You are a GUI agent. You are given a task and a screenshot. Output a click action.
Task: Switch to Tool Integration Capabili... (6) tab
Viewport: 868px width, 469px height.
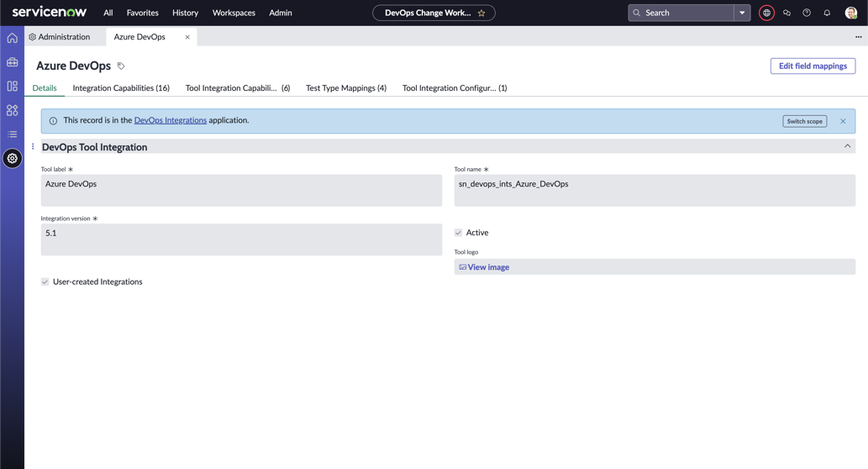(x=238, y=88)
